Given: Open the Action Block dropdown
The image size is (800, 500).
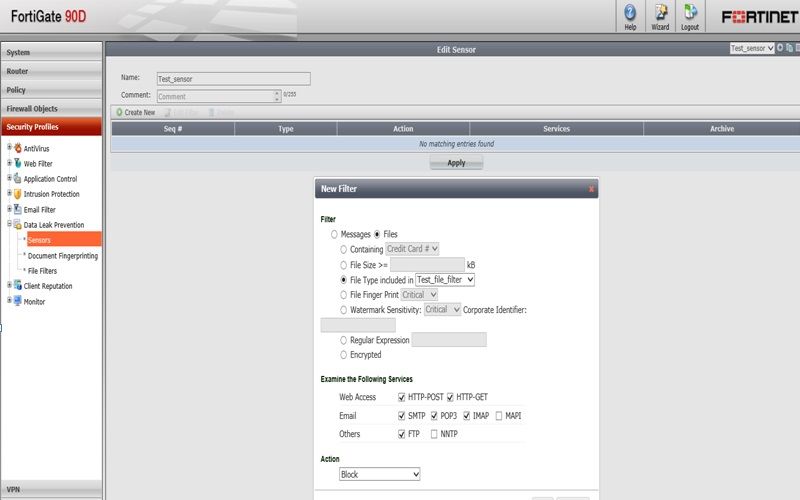Looking at the screenshot, I should point(380,474).
